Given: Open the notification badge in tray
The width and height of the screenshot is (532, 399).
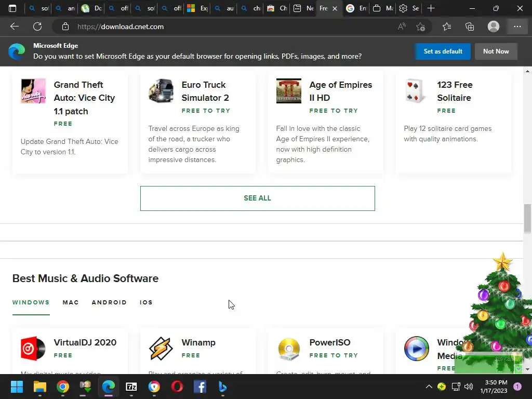Looking at the screenshot, I should (x=517, y=387).
